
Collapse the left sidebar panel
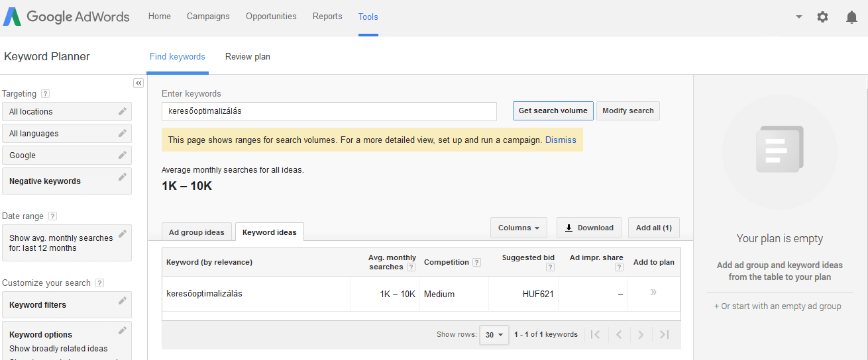pyautogui.click(x=138, y=83)
